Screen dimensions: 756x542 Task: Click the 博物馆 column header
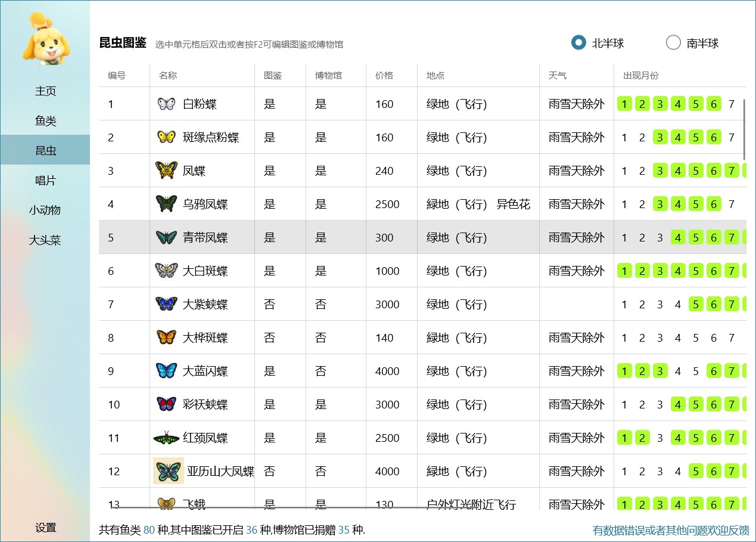click(x=335, y=75)
